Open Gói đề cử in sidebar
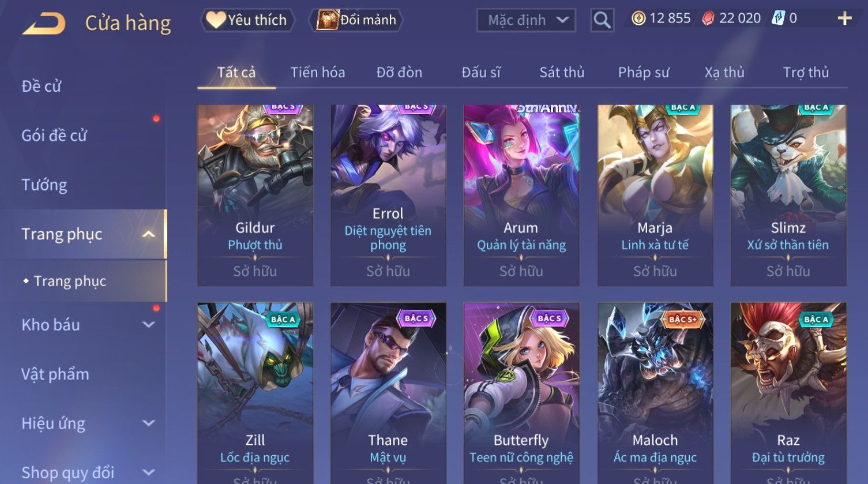This screenshot has width=868, height=484. tap(54, 136)
